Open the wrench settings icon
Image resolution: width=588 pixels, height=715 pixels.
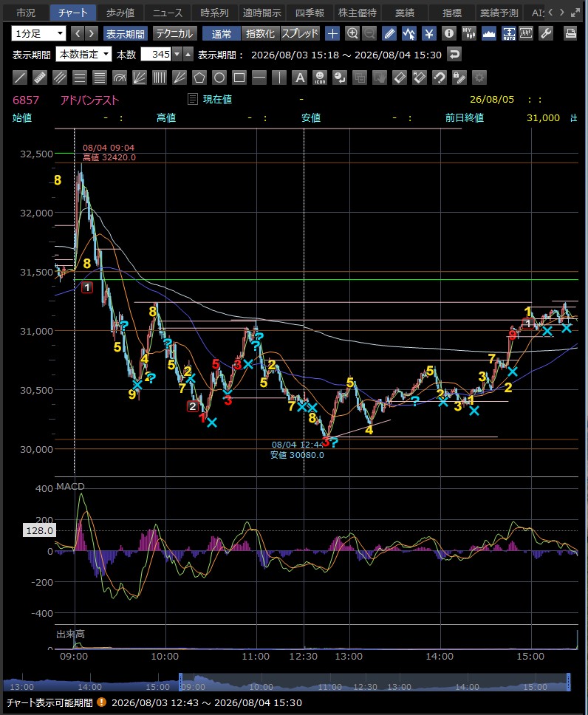pyautogui.click(x=546, y=33)
